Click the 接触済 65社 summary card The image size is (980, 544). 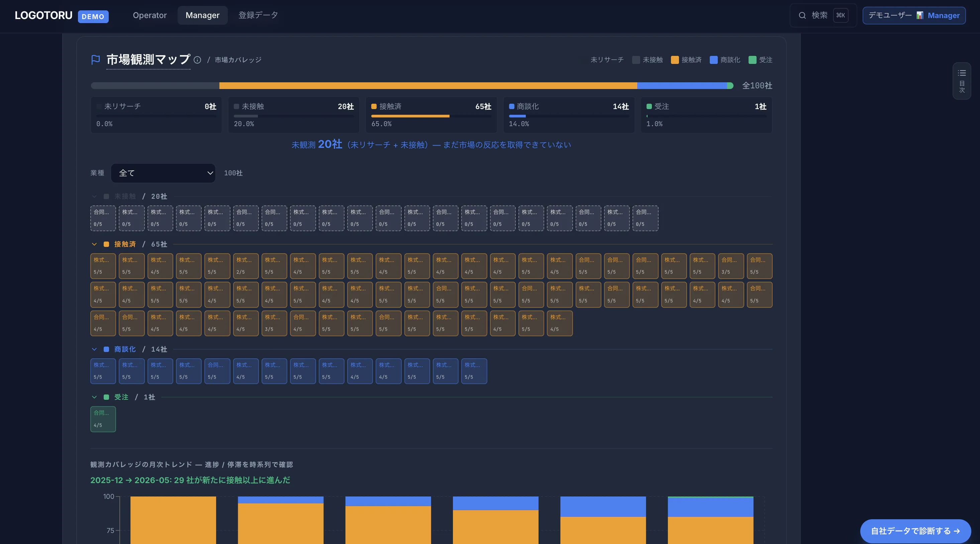431,115
